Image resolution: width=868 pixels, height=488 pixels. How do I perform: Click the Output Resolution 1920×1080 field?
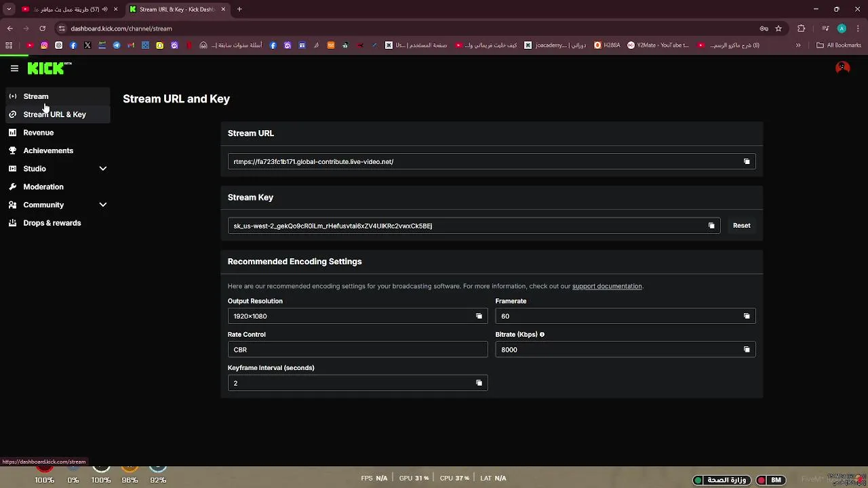click(357, 316)
